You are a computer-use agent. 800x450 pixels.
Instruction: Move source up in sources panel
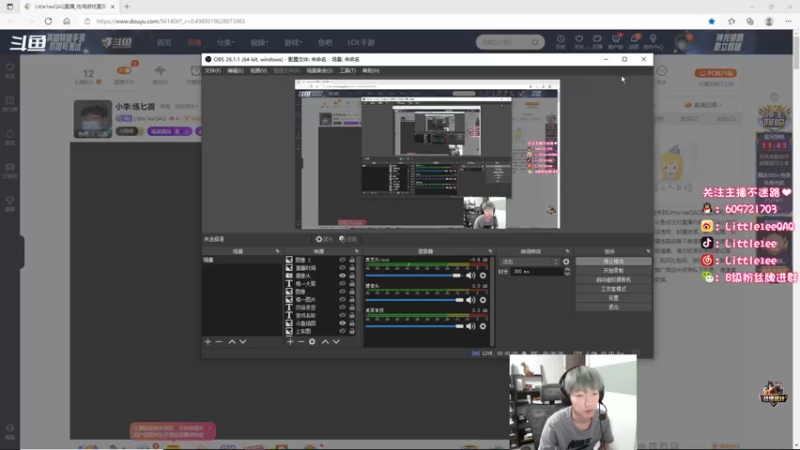[x=325, y=341]
